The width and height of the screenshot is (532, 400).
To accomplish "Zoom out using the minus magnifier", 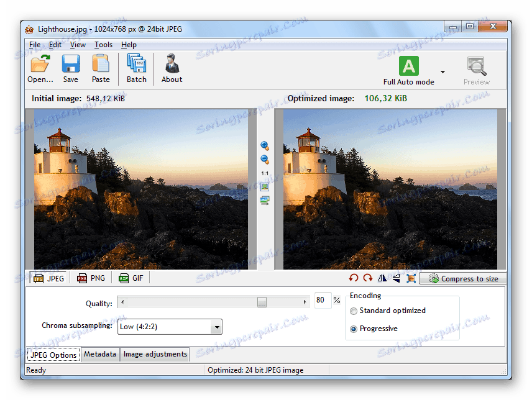I will [x=265, y=160].
